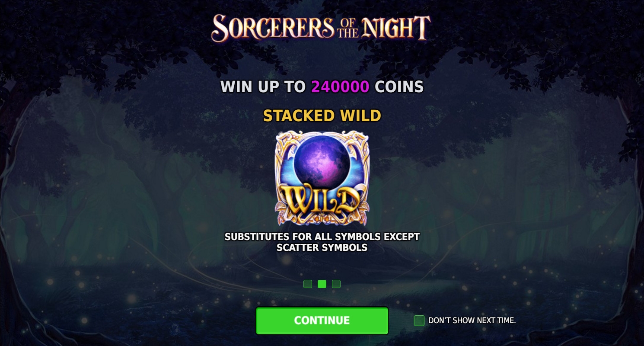Click the Don't Show Next Time label
Image resolution: width=644 pixels, height=346 pixels.
tap(472, 320)
